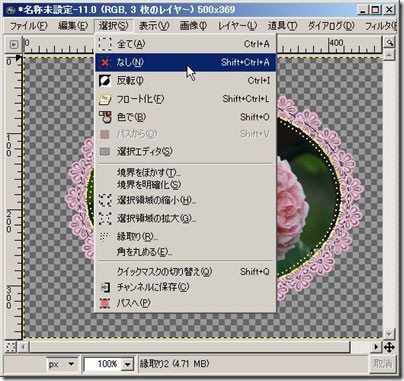
Task: Click the image menu arrow button by ruler
Action: coord(14,44)
